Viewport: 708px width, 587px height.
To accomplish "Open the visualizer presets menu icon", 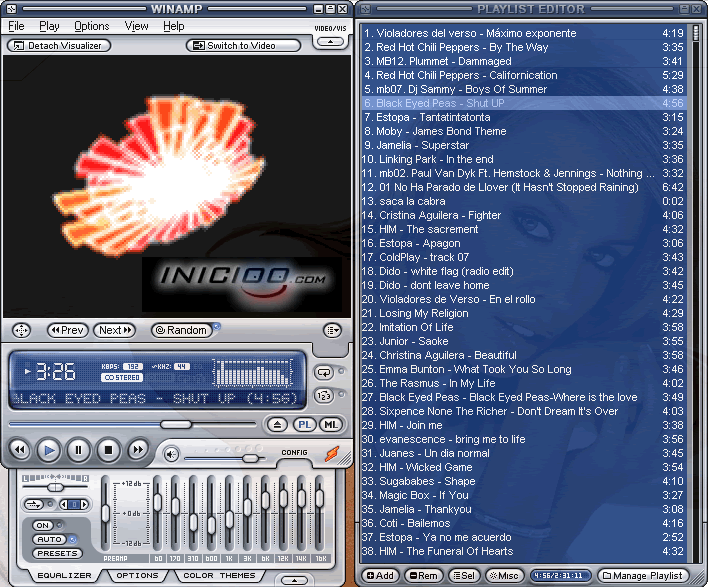I will pyautogui.click(x=332, y=331).
